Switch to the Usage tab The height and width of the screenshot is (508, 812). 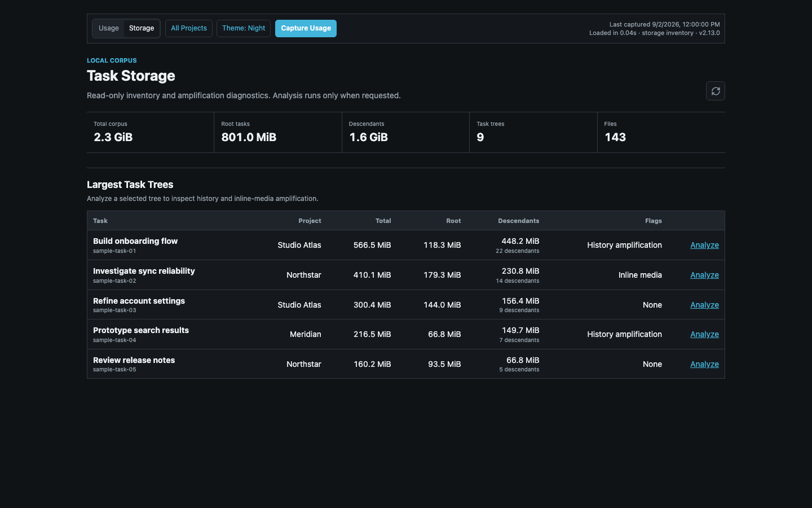pos(109,28)
